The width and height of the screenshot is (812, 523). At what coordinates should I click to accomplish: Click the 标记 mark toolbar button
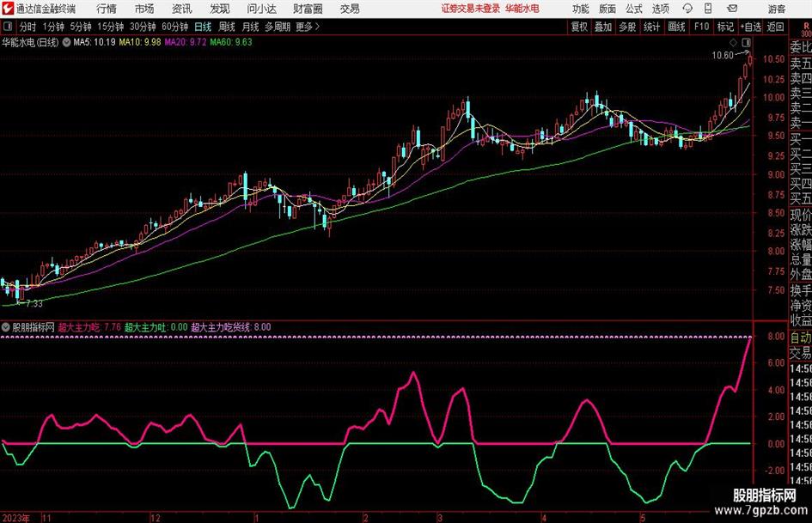tap(725, 27)
